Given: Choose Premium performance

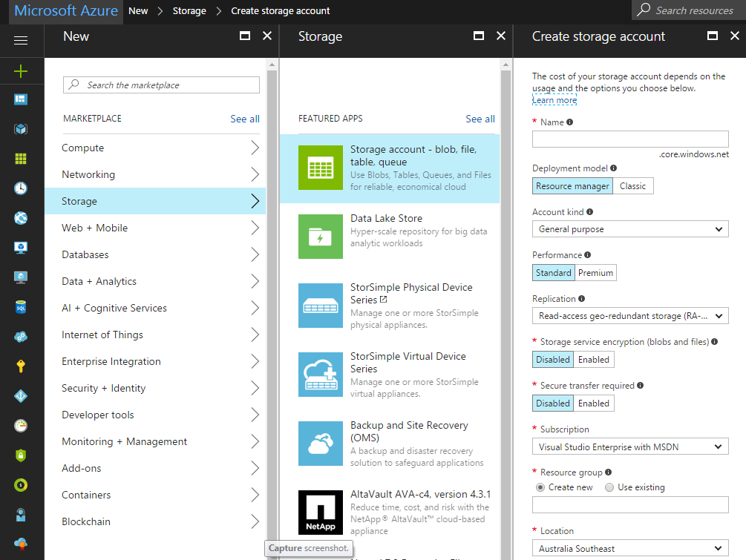Looking at the screenshot, I should [595, 273].
